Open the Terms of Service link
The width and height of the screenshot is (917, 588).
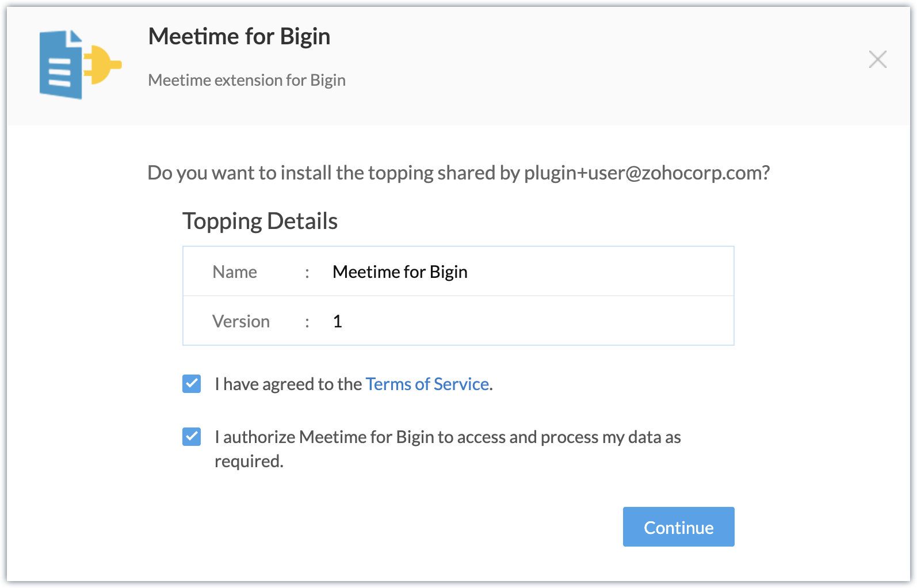tap(427, 384)
